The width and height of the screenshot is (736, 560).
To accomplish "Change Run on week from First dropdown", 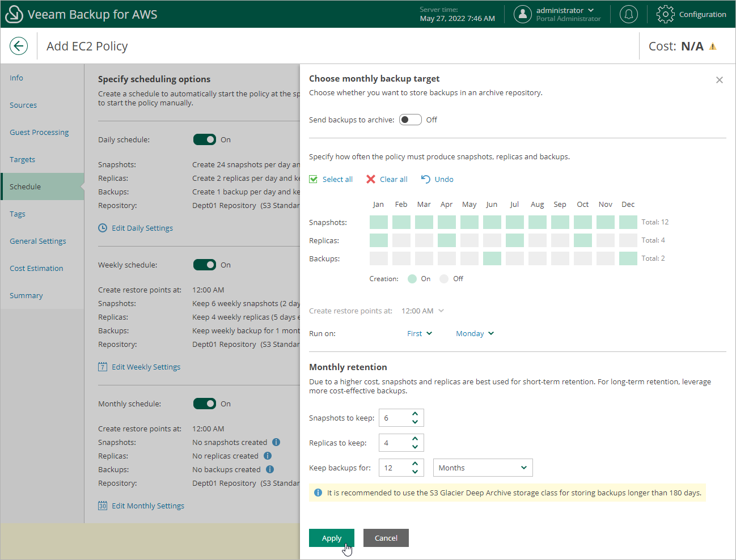I will click(x=419, y=333).
